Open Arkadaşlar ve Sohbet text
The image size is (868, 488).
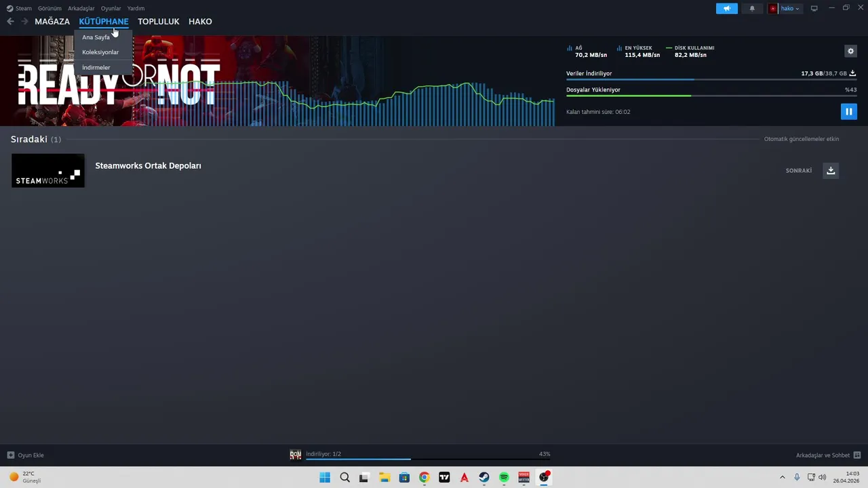coord(823,455)
